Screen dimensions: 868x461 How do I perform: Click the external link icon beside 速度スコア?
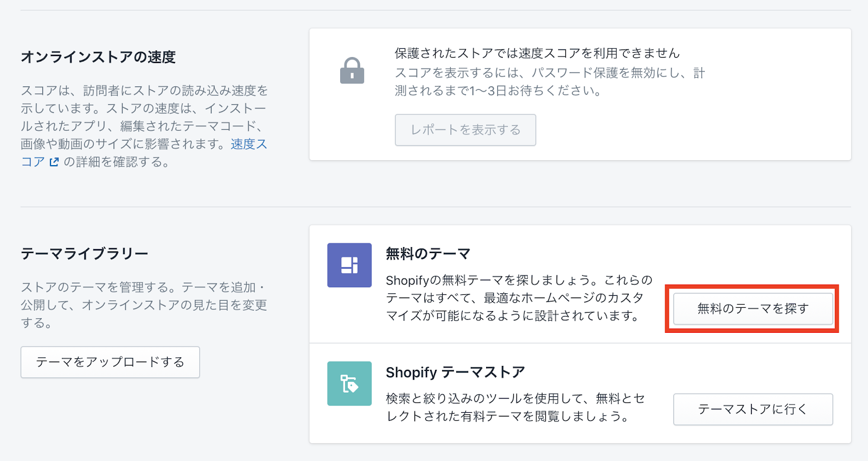click(x=54, y=162)
